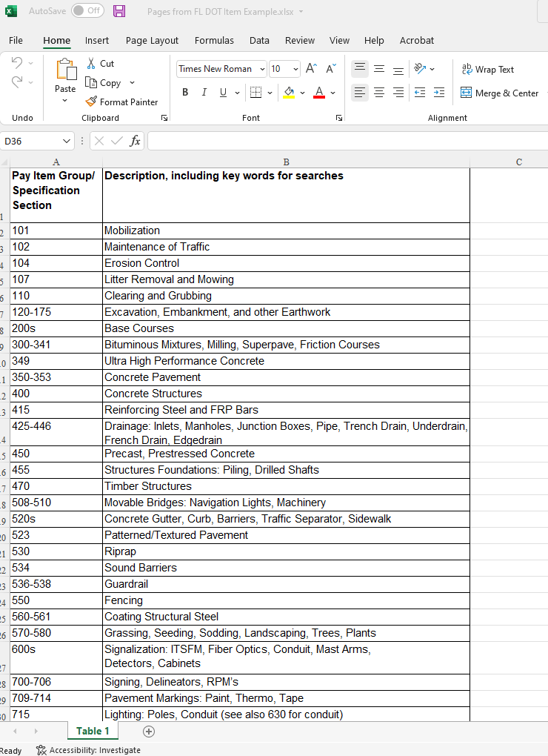The image size is (548, 756).
Task: Click the Save icon in title bar
Action: [x=119, y=11]
